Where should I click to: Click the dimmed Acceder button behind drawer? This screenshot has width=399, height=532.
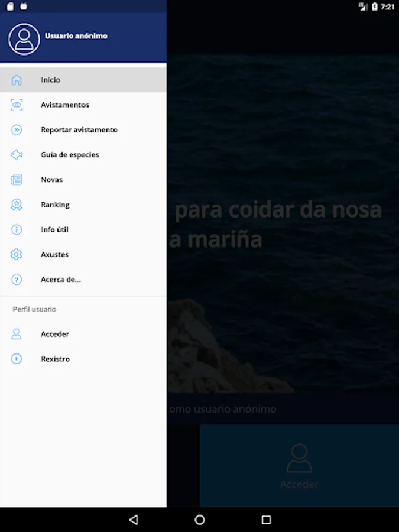point(299,466)
